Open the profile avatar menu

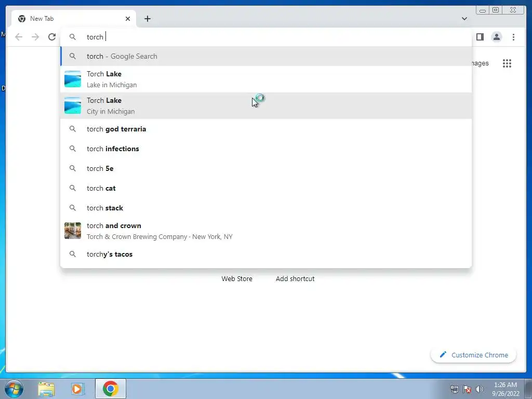(496, 37)
